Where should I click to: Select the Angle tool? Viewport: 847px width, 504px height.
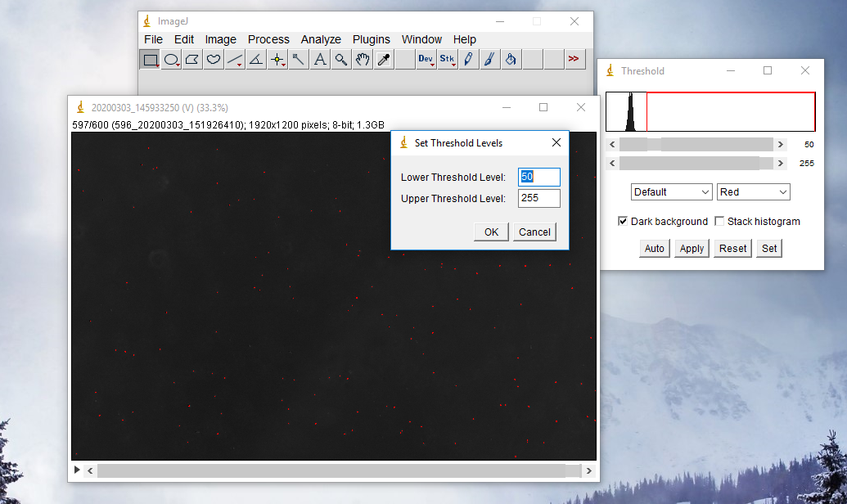[x=256, y=60]
